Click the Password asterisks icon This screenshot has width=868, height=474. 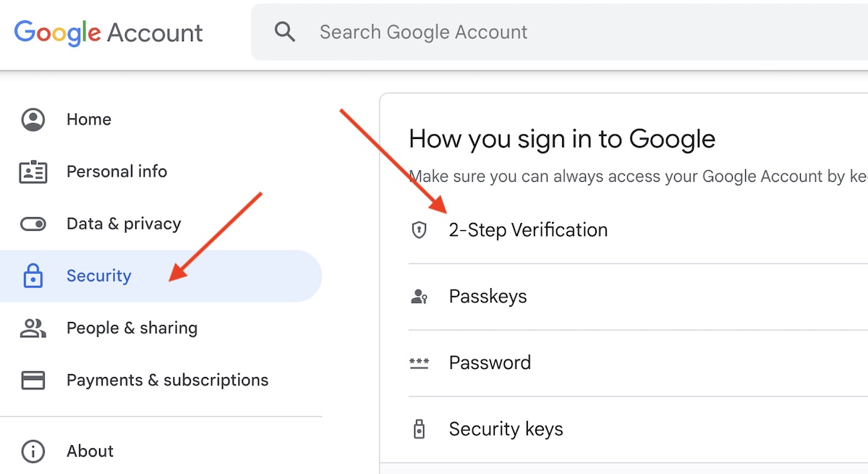tap(419, 363)
